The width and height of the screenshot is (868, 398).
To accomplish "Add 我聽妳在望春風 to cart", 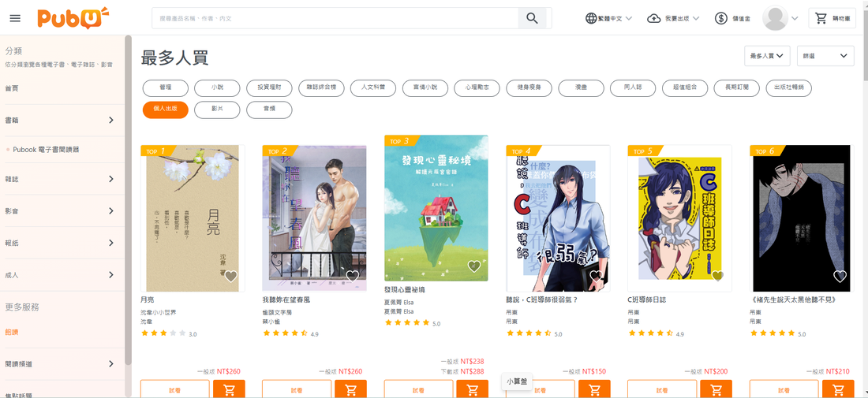I will point(351,389).
